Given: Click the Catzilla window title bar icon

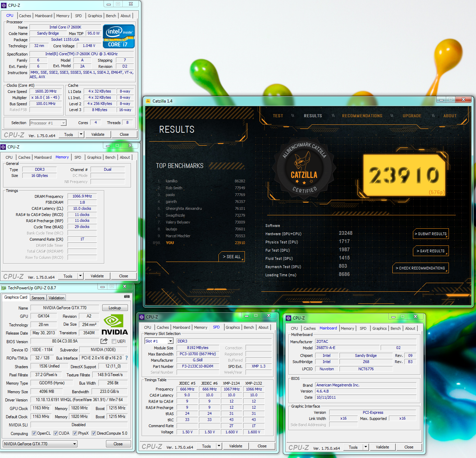Looking at the screenshot, I should point(148,101).
